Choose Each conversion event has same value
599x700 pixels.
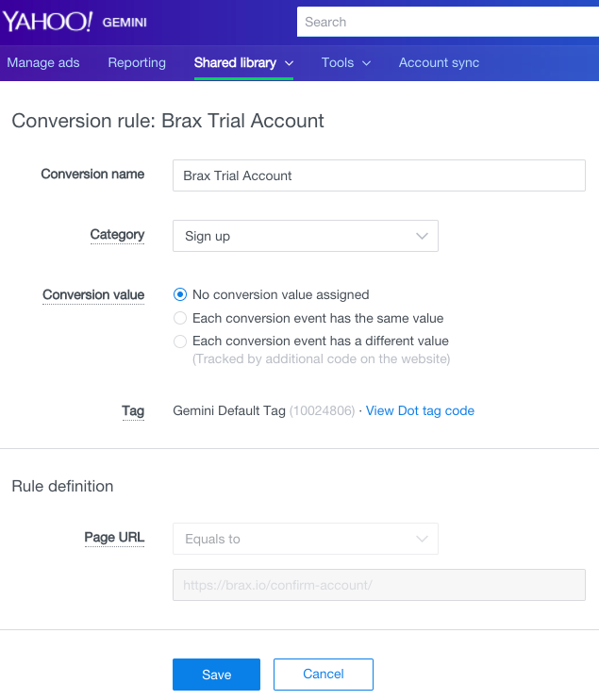point(181,318)
